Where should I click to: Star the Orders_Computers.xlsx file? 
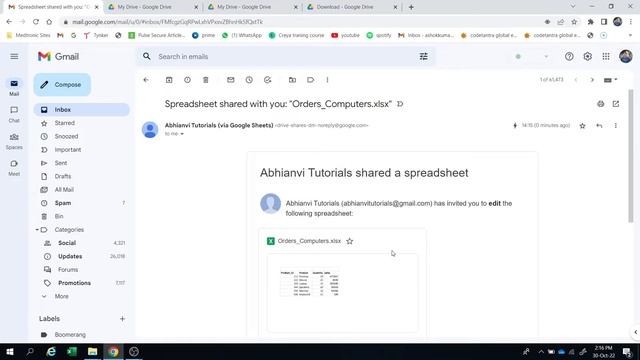pyautogui.click(x=350, y=241)
